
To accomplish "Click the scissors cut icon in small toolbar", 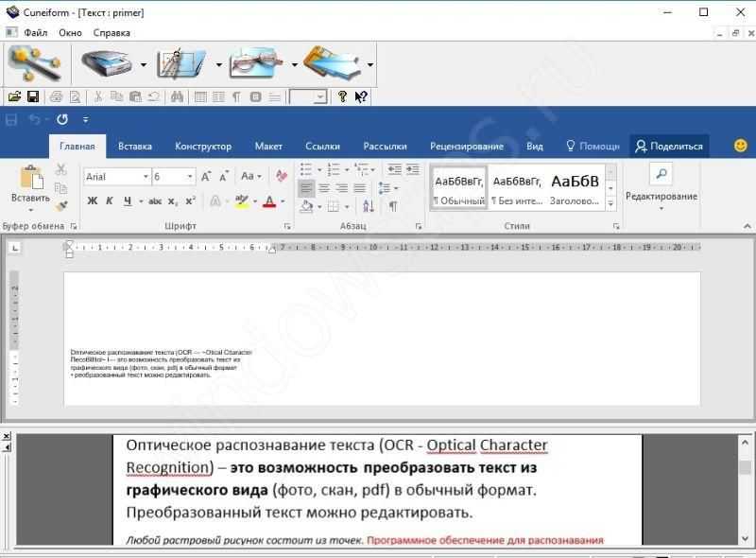I will tap(98, 96).
